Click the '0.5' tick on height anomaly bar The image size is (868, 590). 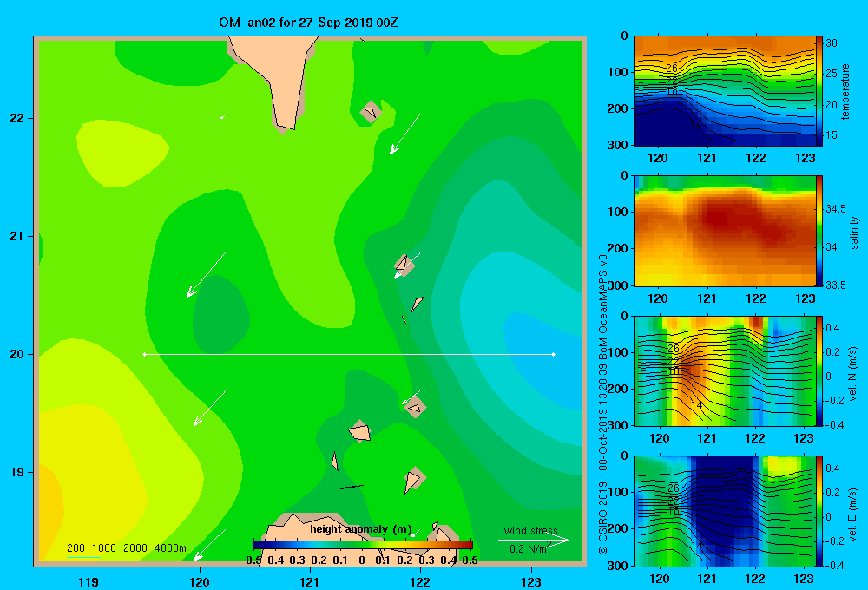point(470,560)
